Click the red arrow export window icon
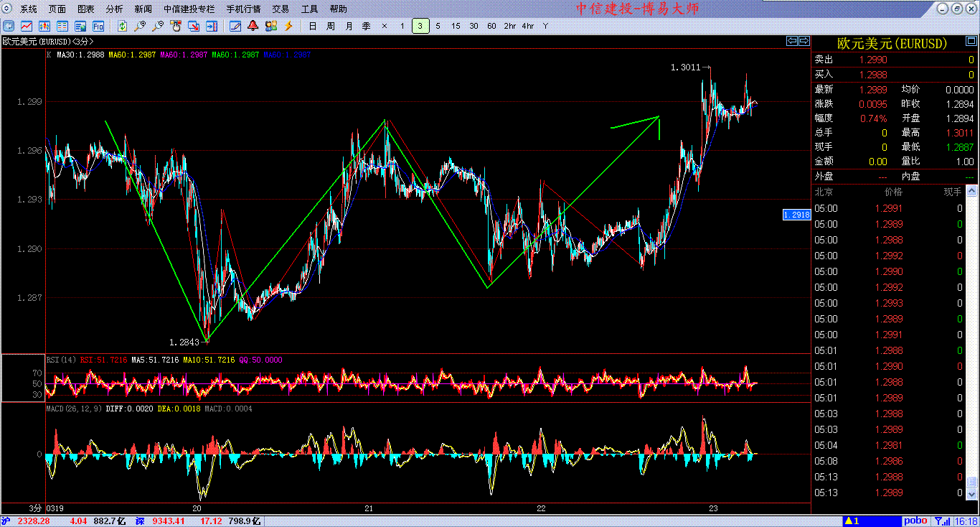Viewport: 980px width, 527px height. coord(194,26)
